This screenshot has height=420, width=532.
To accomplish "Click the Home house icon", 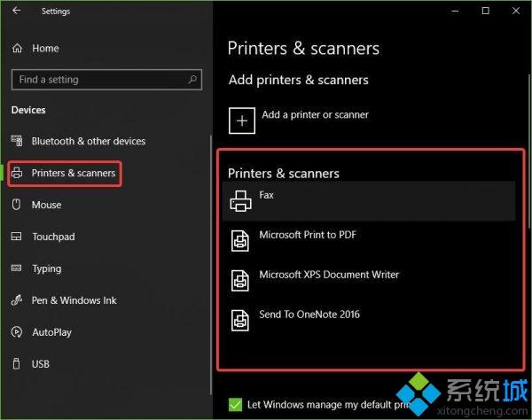I will [x=18, y=49].
